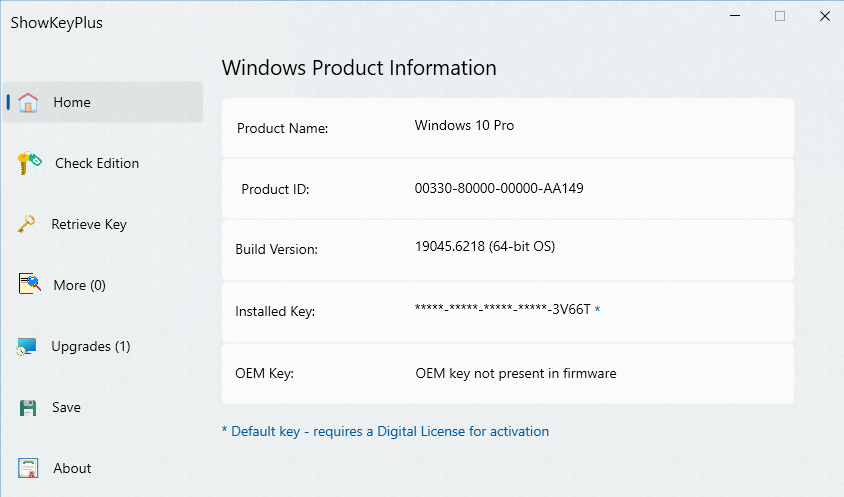
Task: Click the 'Product ID:' label
Action: tap(275, 189)
